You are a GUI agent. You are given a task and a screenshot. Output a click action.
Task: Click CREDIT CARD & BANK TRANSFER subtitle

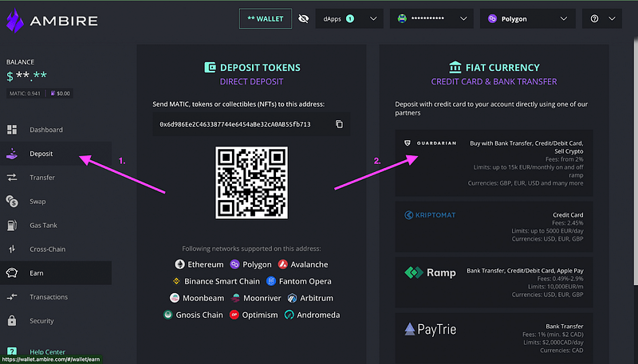(494, 82)
